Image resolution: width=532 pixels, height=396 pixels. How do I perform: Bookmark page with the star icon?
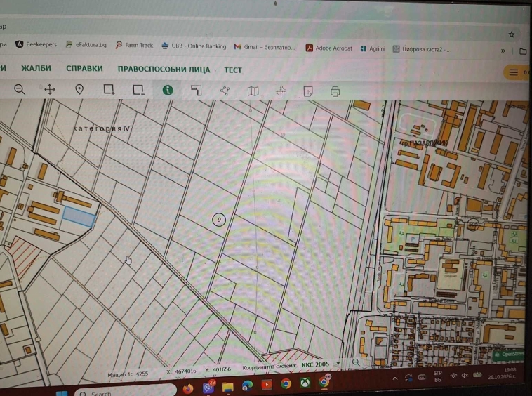[512, 34]
